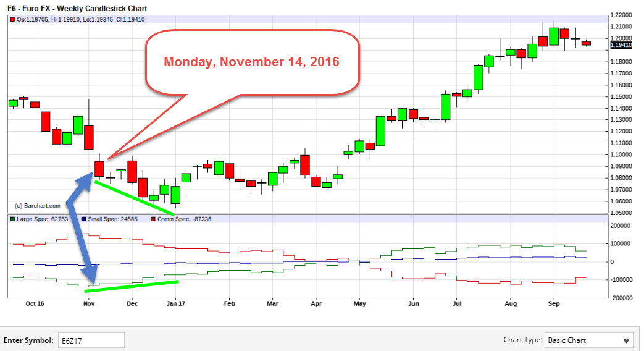This screenshot has width=644, height=351.
Task: Click the -200000 COT axis label
Action: (x=621, y=298)
